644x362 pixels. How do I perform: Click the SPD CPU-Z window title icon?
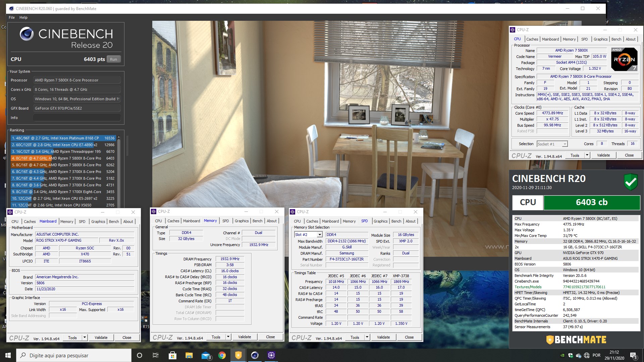pos(292,212)
